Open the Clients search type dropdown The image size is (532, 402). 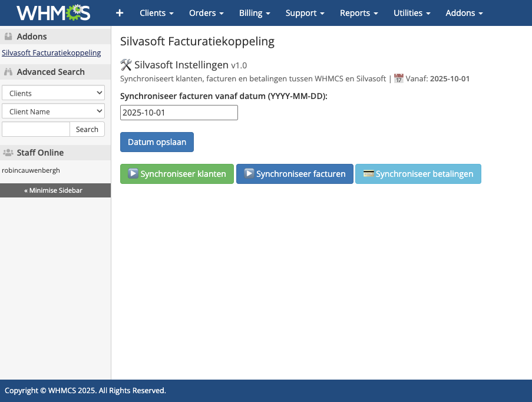pos(53,93)
